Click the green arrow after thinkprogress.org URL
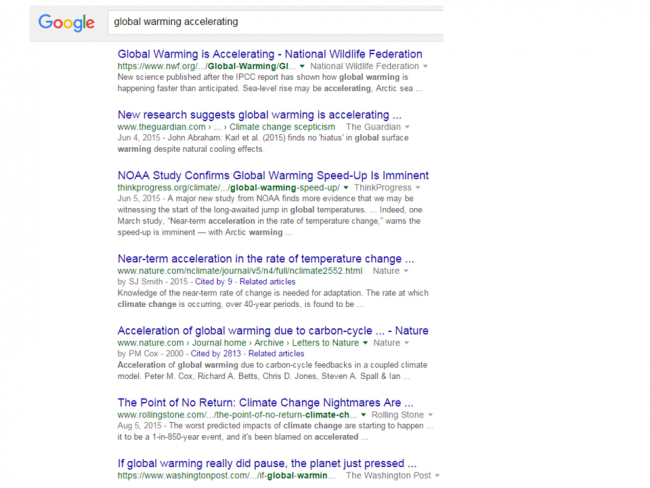The image size is (650, 488). (346, 188)
